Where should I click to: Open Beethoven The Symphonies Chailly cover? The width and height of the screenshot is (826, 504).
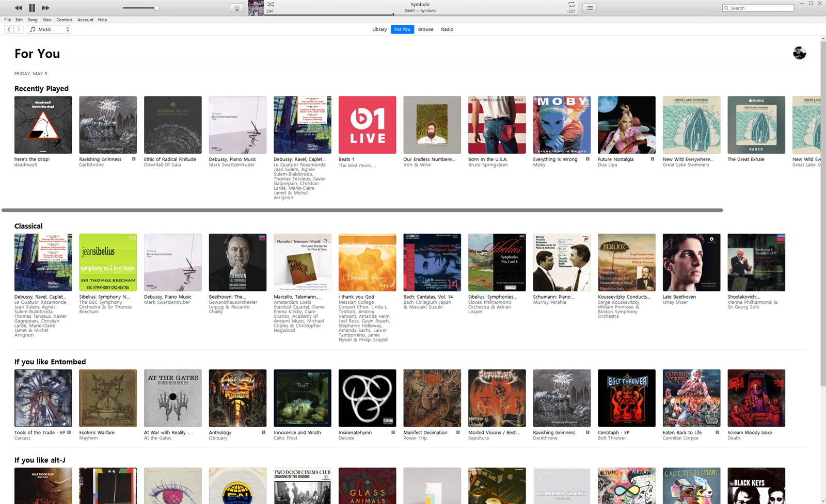[x=238, y=263]
